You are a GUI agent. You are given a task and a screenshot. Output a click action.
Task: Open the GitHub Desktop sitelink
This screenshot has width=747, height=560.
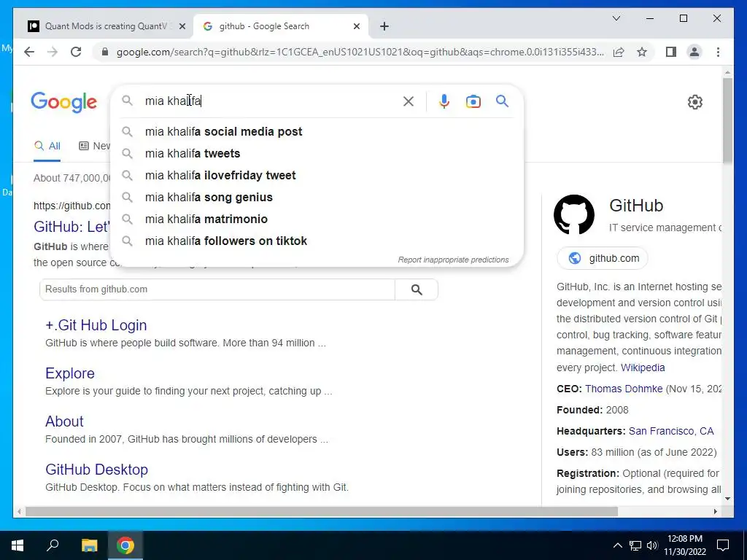(97, 470)
